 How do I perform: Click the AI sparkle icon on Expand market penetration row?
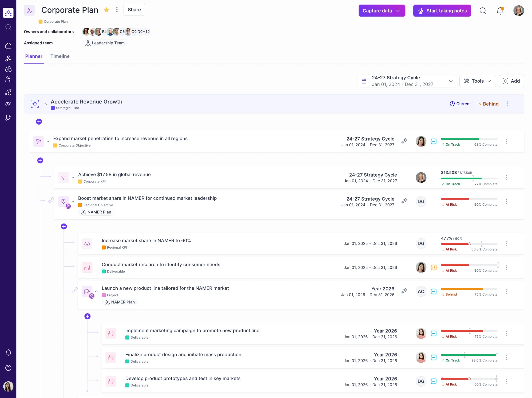(404, 141)
